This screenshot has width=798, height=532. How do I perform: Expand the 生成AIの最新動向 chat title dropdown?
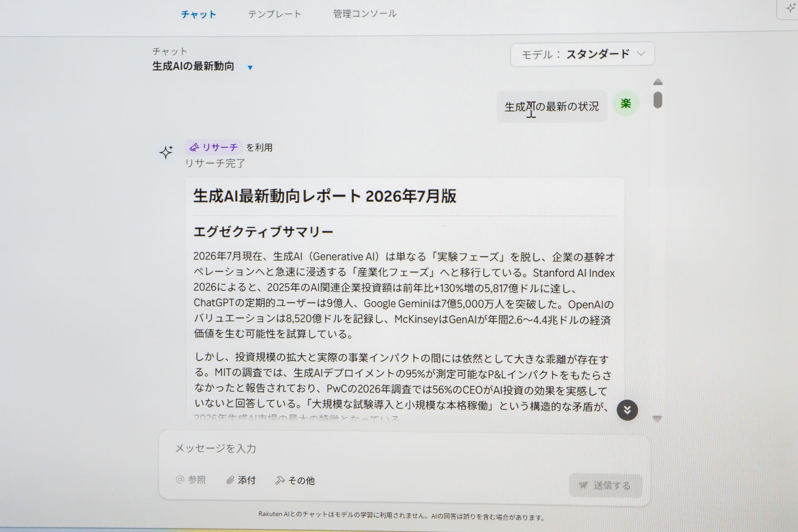[250, 67]
